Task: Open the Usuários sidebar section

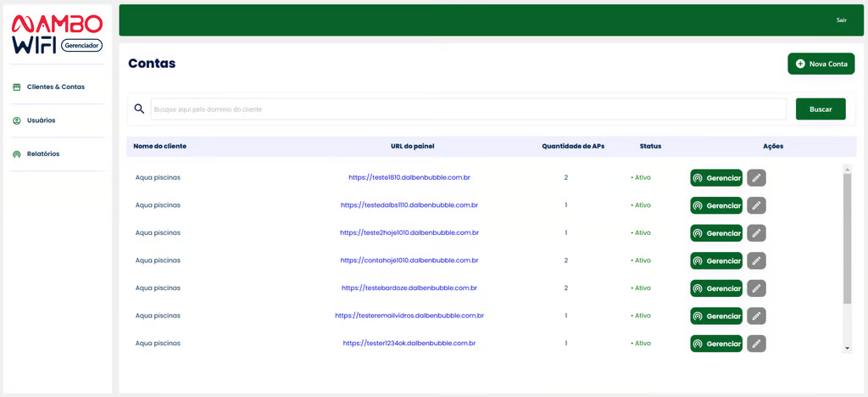Action: pos(41,120)
